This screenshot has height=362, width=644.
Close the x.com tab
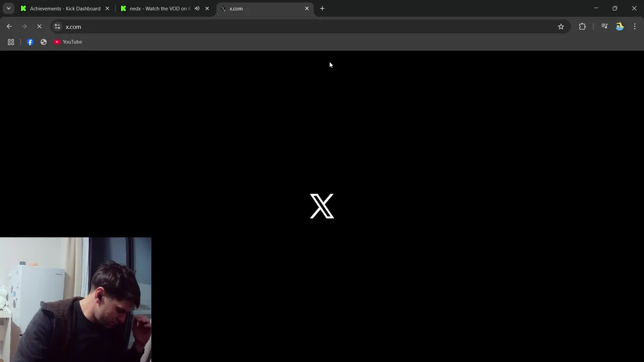pos(307,9)
